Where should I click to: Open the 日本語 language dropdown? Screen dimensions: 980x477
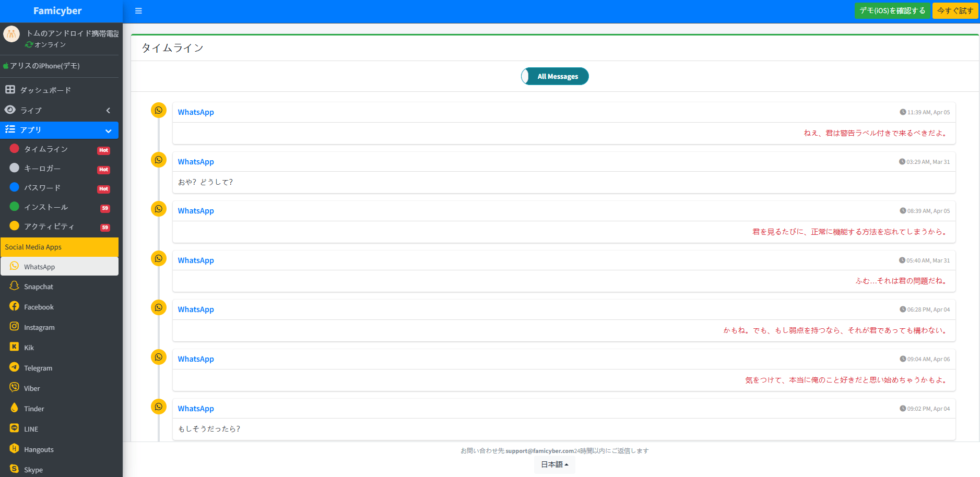[x=554, y=464]
